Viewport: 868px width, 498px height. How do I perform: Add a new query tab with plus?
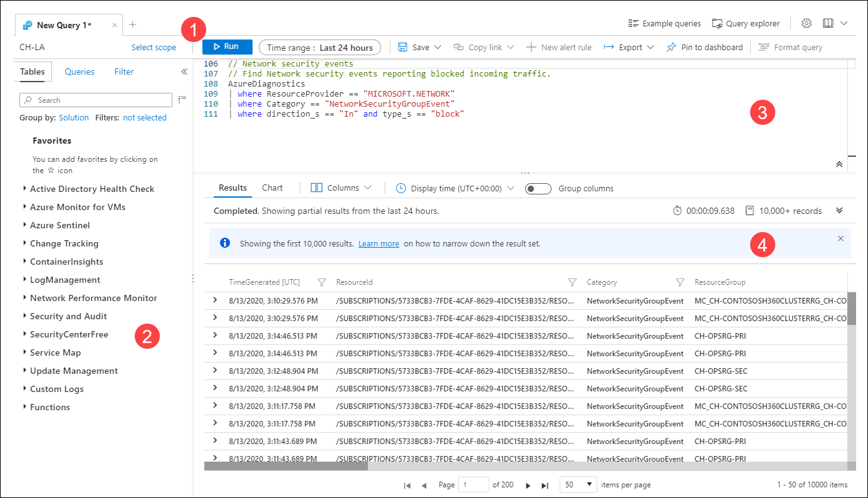pyautogui.click(x=132, y=24)
